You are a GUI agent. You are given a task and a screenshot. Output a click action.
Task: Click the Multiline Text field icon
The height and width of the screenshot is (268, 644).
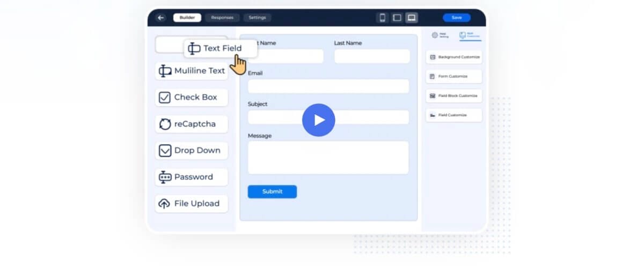click(x=165, y=71)
